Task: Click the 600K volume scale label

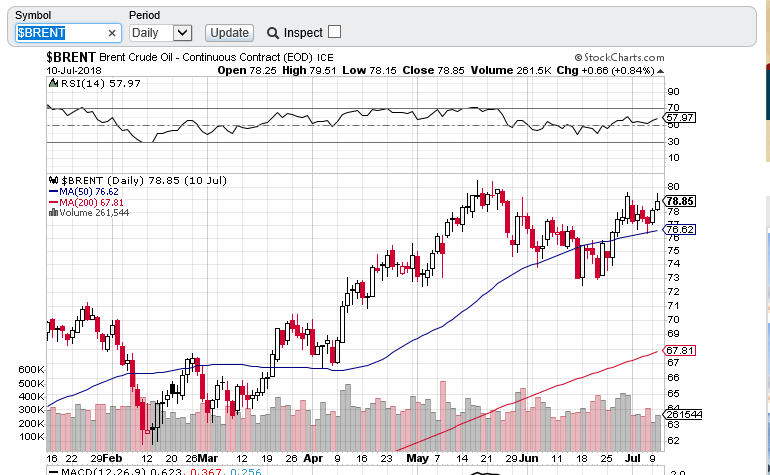Action: [x=31, y=369]
